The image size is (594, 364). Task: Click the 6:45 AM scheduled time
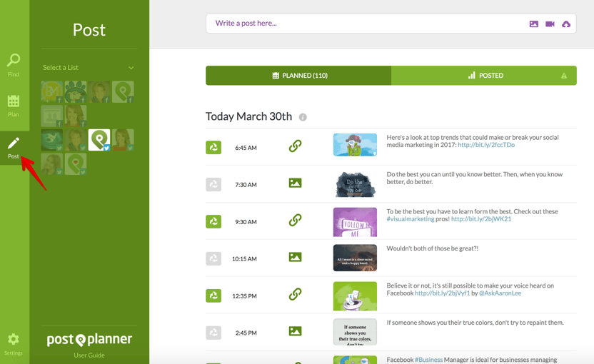point(246,148)
